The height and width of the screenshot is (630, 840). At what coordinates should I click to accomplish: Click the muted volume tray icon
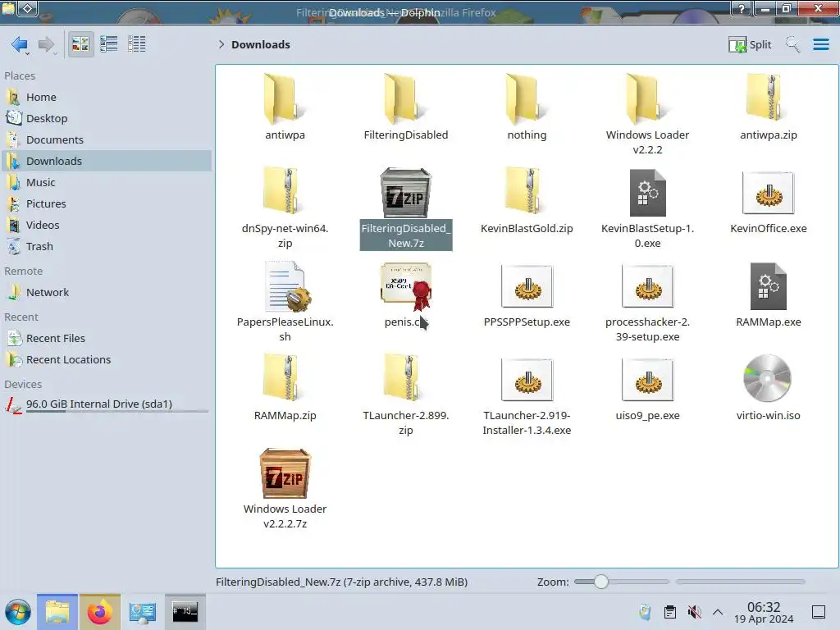[694, 612]
